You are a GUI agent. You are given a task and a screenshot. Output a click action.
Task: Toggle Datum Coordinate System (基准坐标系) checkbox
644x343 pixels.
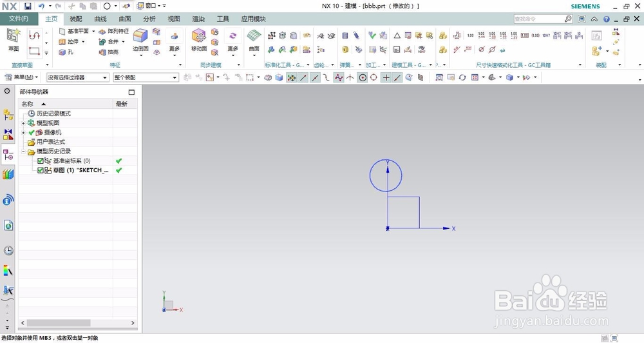40,161
